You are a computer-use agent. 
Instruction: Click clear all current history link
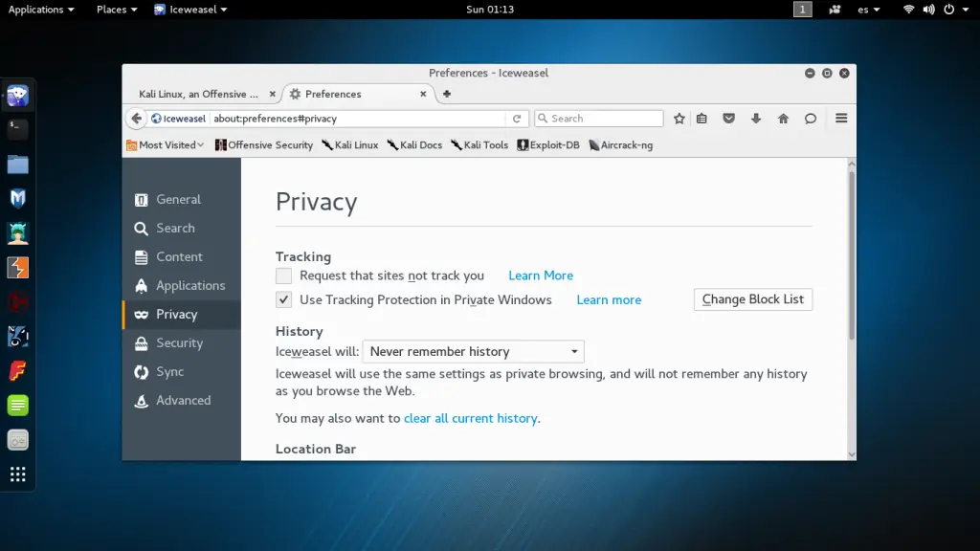pyautogui.click(x=471, y=418)
